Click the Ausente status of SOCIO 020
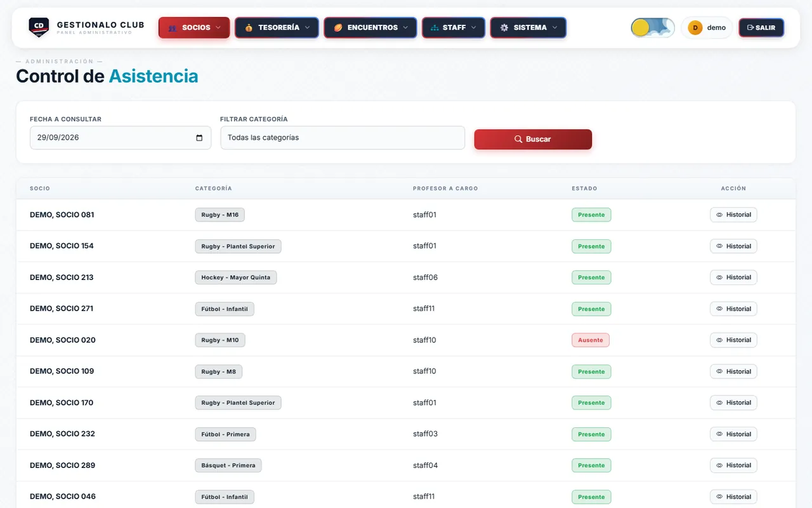 click(x=591, y=340)
